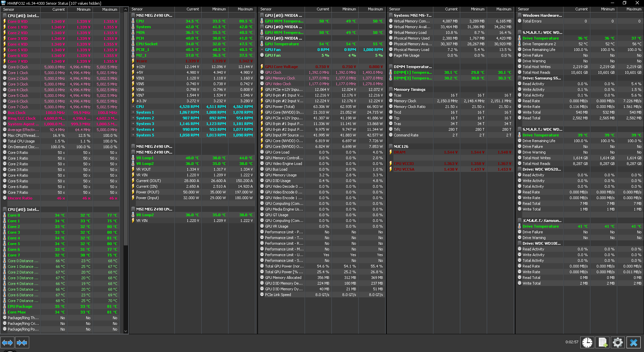
Task: Click the icon beside Memory Timings header
Action: [x=391, y=90]
